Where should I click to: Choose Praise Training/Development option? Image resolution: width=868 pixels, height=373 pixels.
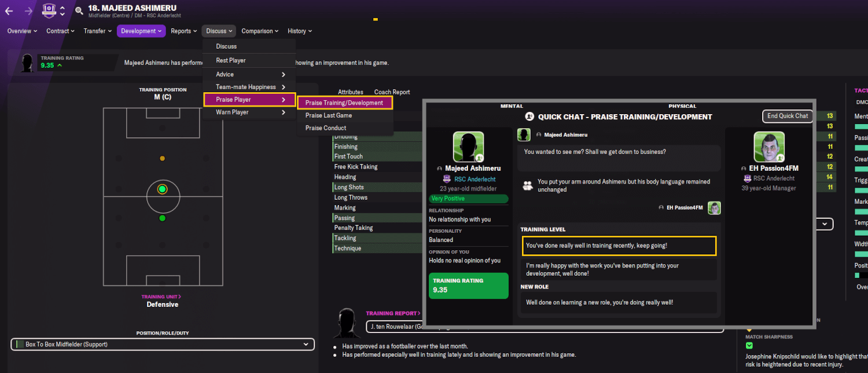pos(345,103)
